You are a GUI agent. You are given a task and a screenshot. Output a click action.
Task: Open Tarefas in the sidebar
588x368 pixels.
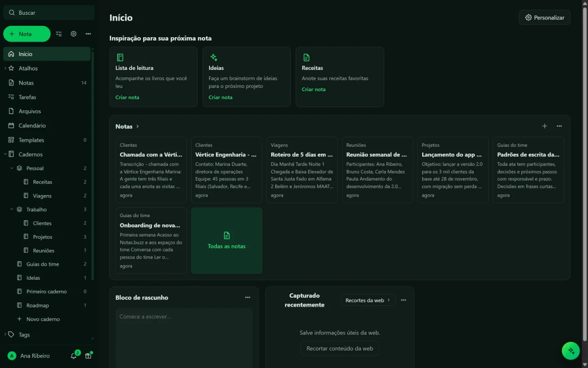[x=47, y=97]
